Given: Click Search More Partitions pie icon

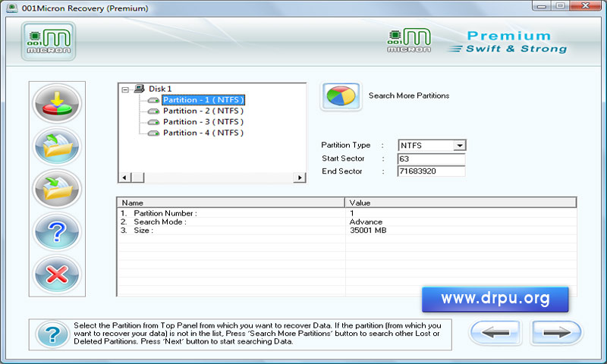Looking at the screenshot, I should pyautogui.click(x=341, y=96).
